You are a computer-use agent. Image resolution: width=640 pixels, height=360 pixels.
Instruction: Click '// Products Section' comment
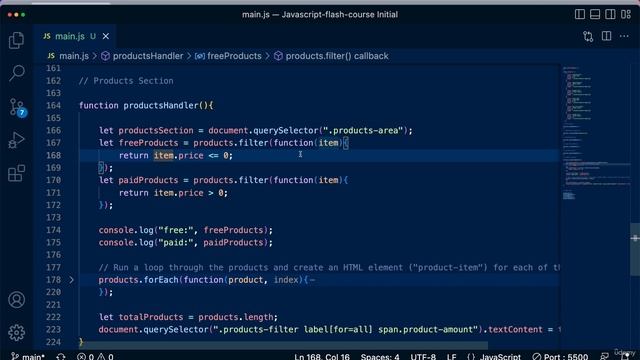tap(126, 81)
